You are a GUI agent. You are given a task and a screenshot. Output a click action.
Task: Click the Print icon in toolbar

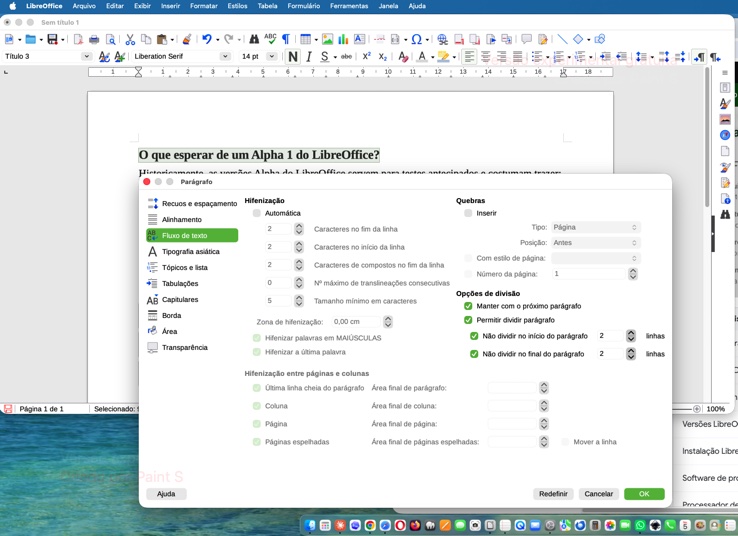click(x=94, y=39)
